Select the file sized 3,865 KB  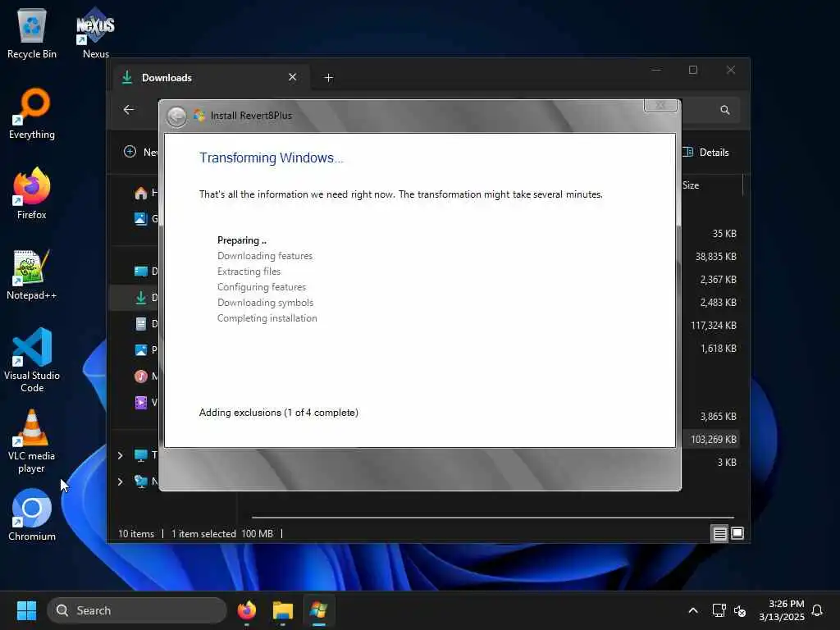pos(718,416)
